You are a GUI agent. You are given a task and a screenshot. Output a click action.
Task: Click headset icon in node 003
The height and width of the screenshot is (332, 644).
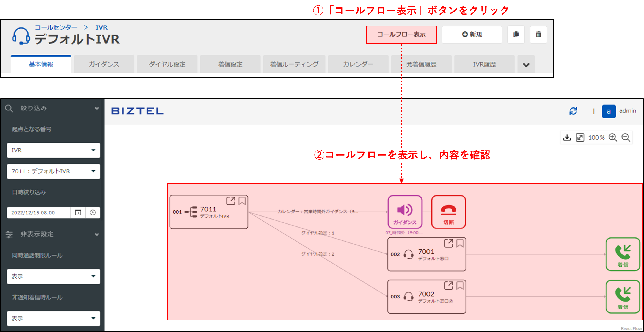(409, 297)
